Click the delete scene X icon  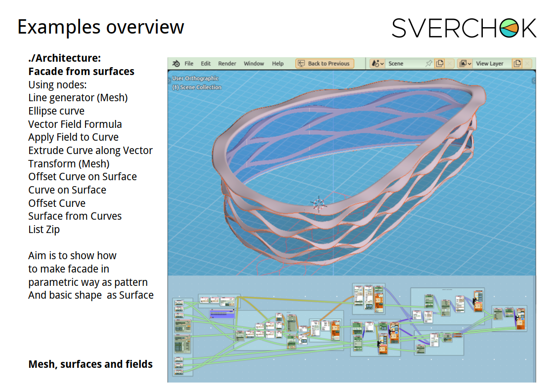(x=449, y=64)
